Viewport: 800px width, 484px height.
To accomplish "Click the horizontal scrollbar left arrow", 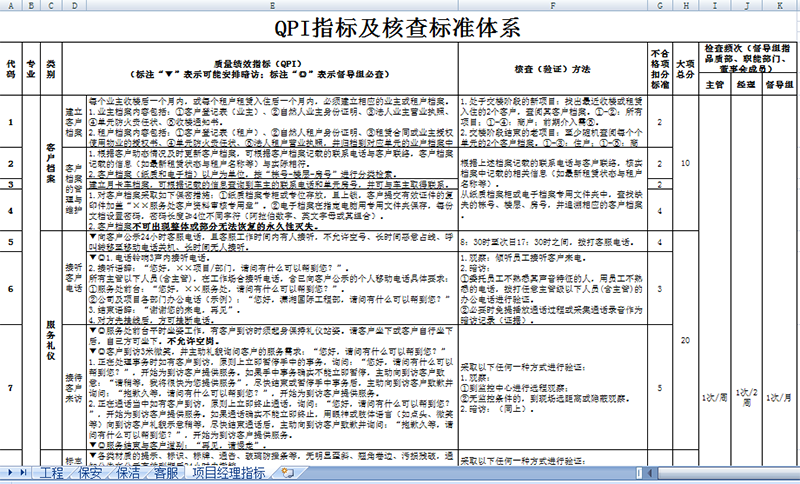I will click(651, 473).
